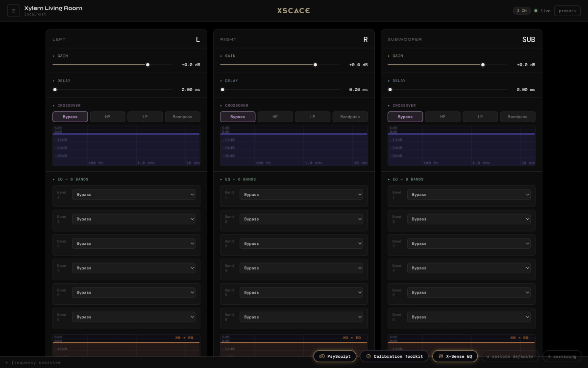The image size is (588, 368).
Task: Click the LEFT gain value +0.0 dB
Action: [x=191, y=65]
